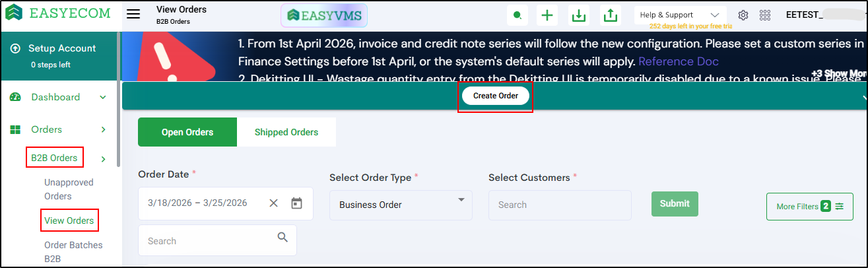Expand the Dashboard sidebar section
This screenshot has width=868, height=268.
pos(103,98)
